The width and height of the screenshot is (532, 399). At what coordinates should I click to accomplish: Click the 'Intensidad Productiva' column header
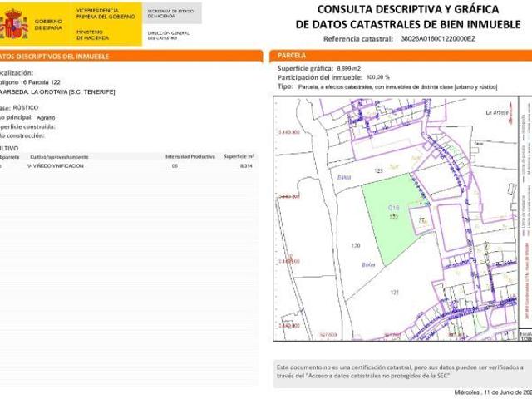(190, 157)
